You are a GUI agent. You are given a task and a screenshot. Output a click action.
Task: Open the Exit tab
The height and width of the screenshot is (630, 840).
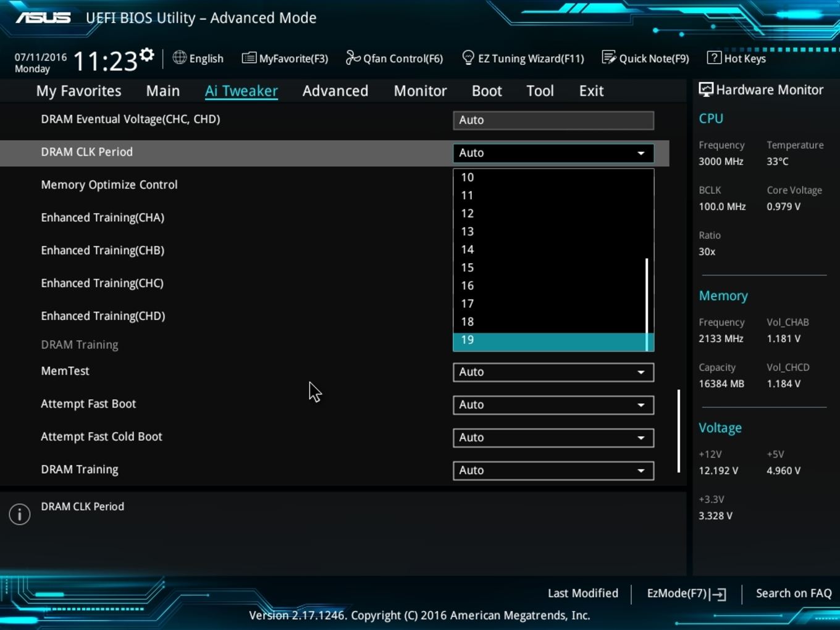(x=591, y=91)
